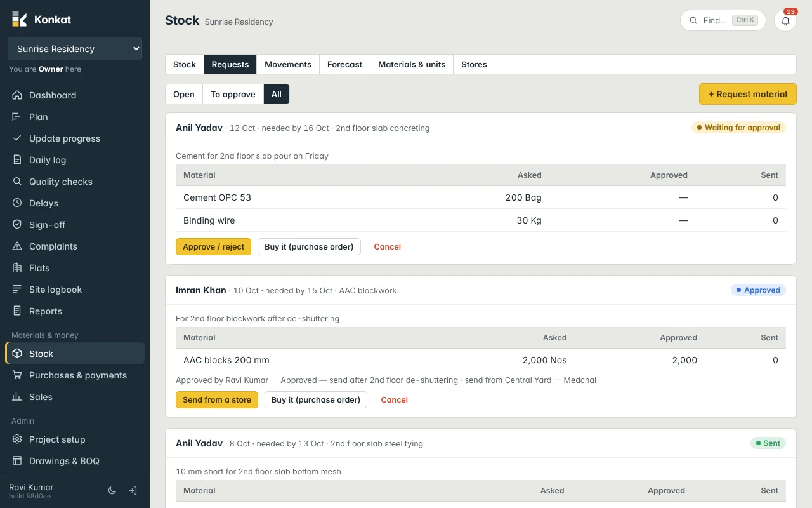812x508 pixels.
Task: Select the Stock tab in top bar
Action: point(185,64)
